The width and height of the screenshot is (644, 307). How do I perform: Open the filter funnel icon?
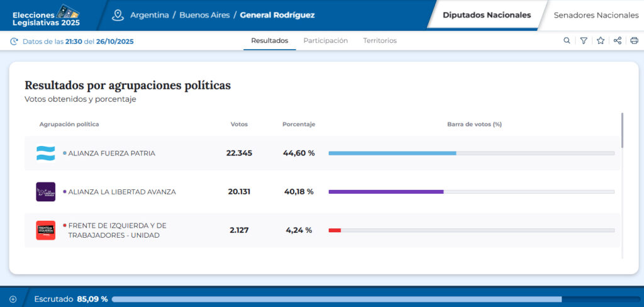coord(584,41)
